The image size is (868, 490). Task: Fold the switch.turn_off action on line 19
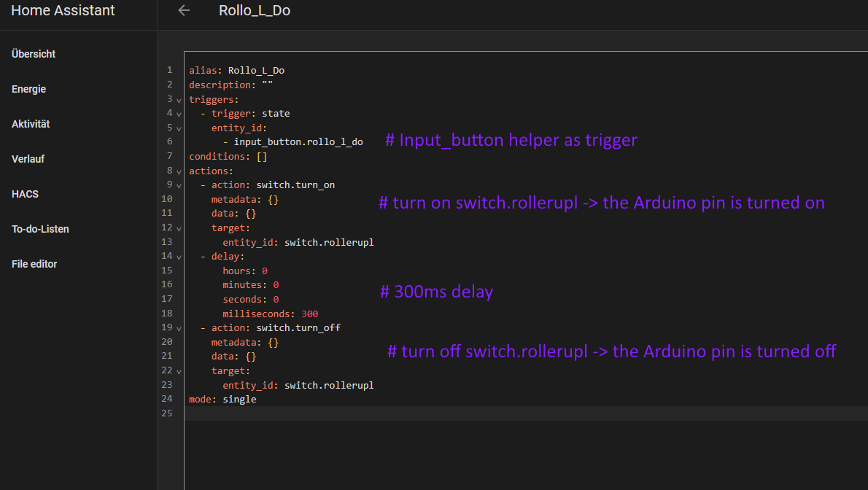179,328
